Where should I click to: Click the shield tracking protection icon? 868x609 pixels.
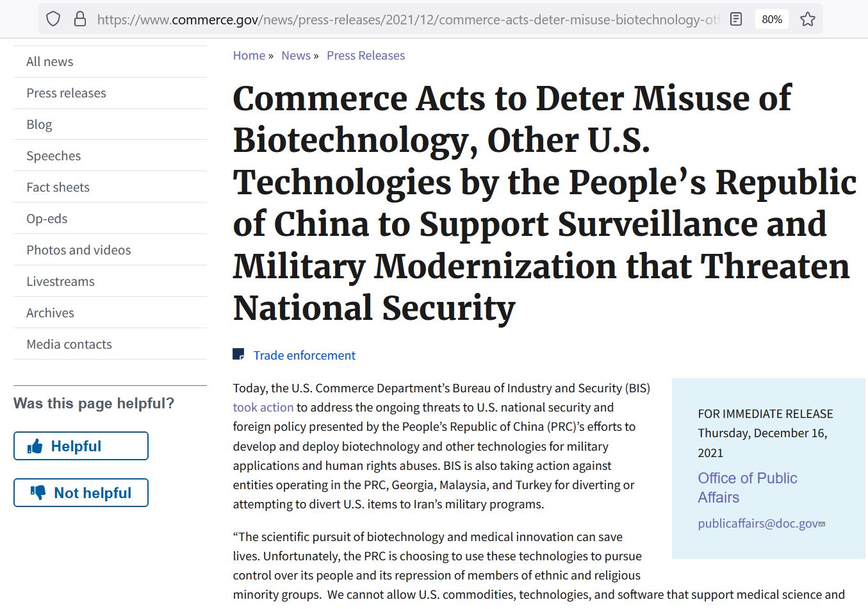point(53,19)
